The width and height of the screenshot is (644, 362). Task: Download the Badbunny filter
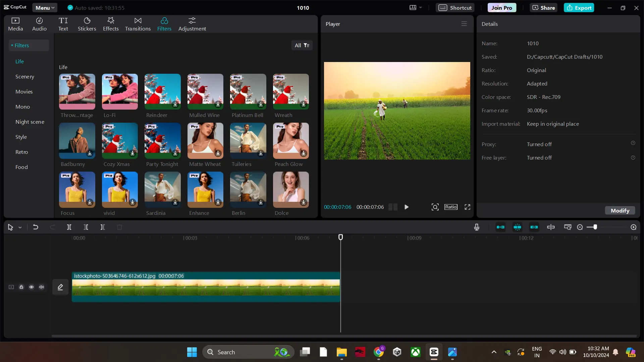(x=90, y=153)
